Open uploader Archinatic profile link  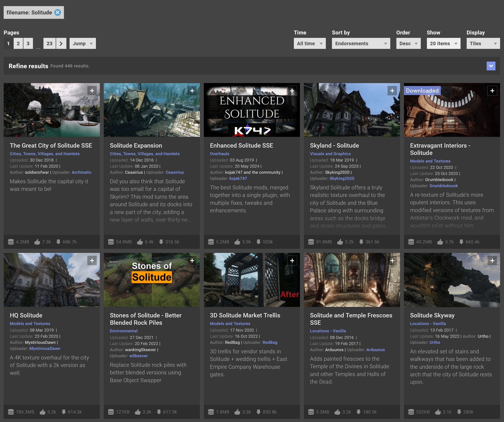(x=82, y=172)
